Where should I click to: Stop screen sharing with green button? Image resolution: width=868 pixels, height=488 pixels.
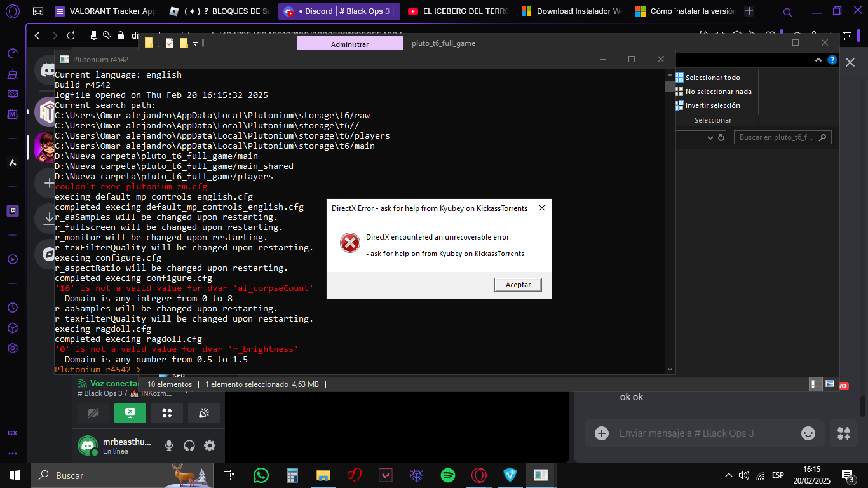[x=130, y=413]
